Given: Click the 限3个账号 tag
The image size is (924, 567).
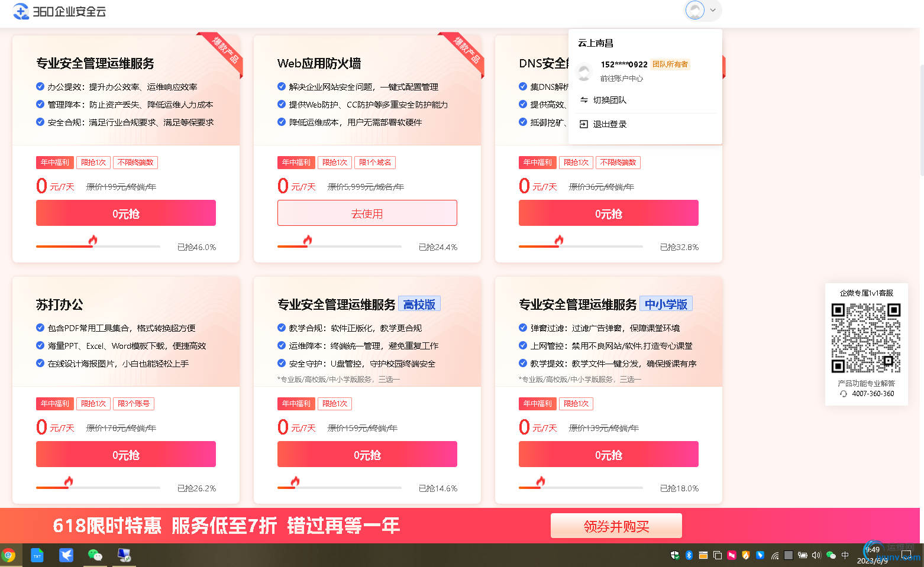Looking at the screenshot, I should tap(134, 404).
